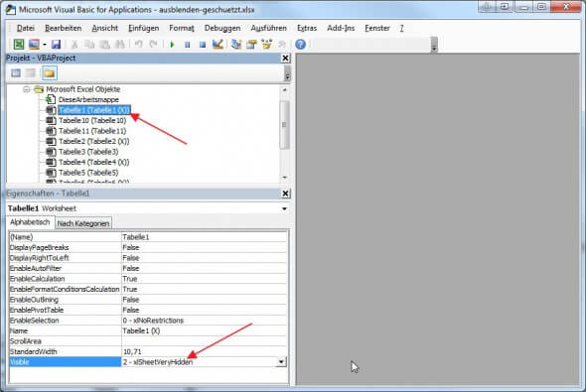Select Tabelle3 (Tabelle3) tree item
The height and width of the screenshot is (392, 586).
coord(88,152)
